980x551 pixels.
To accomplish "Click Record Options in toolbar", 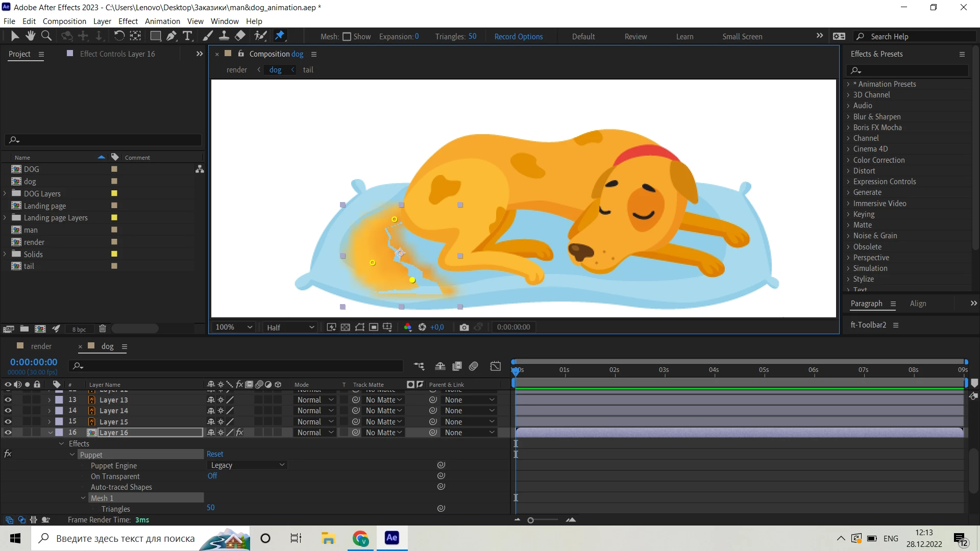I will 518,37.
